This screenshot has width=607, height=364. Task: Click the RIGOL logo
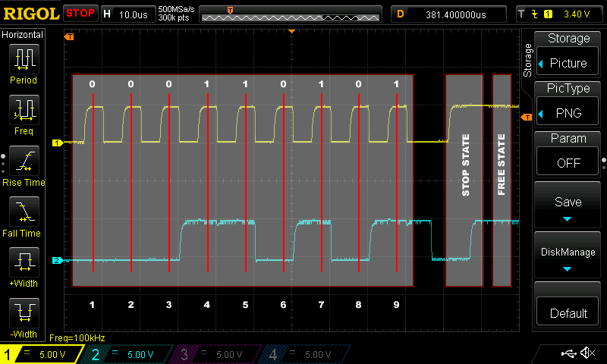point(31,14)
